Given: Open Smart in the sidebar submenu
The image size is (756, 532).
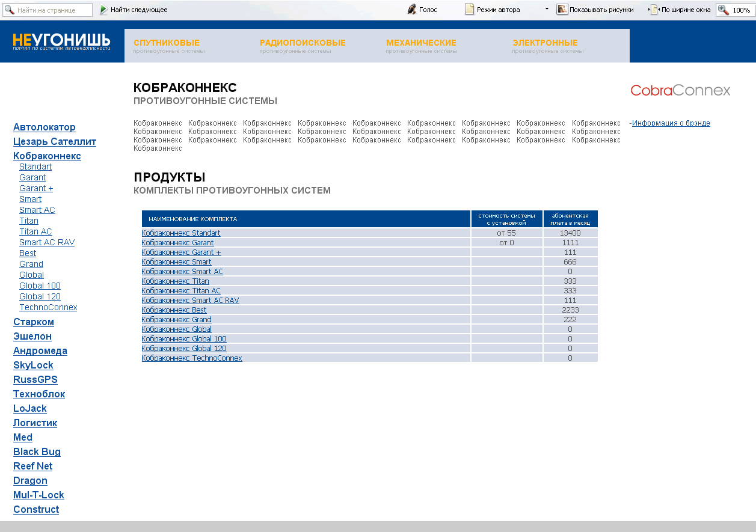Looking at the screenshot, I should (31, 199).
